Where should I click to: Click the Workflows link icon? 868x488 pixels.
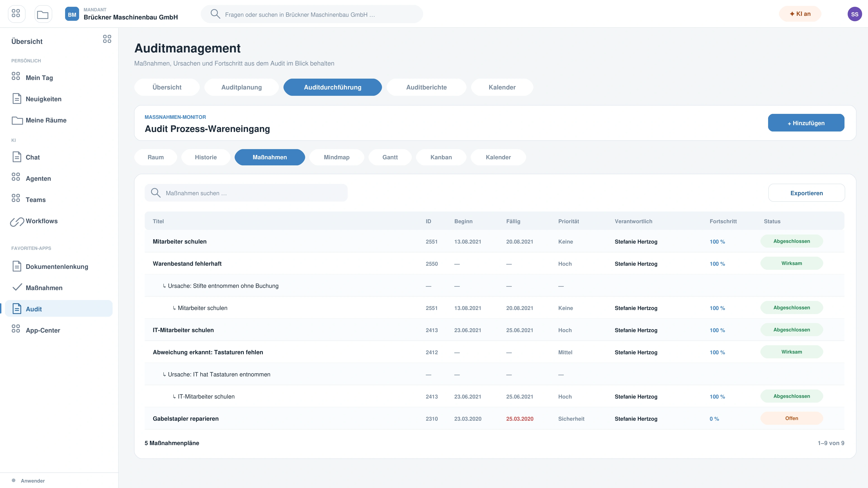coord(17,222)
